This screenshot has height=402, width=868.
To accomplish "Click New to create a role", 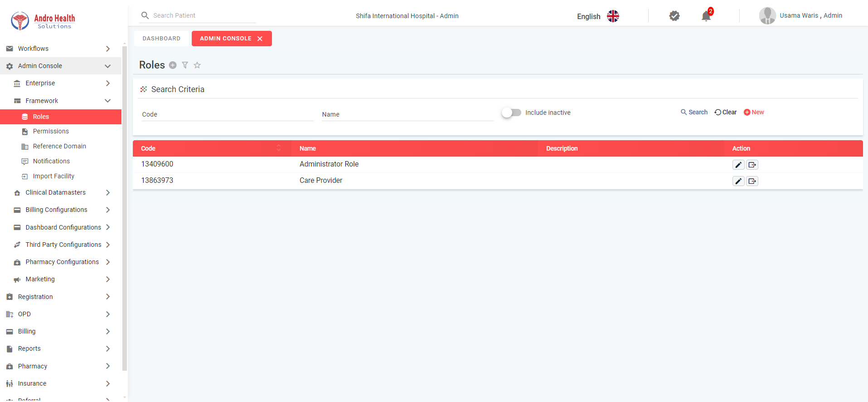I will click(754, 112).
